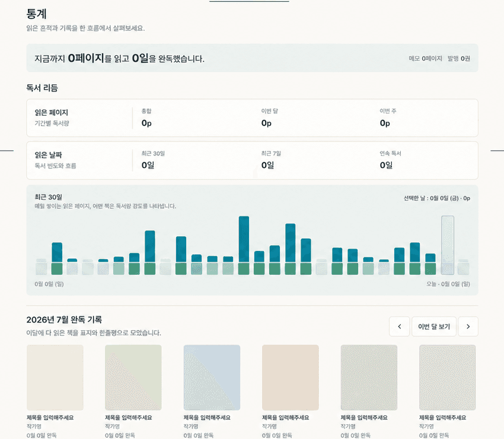Click the 독서 리듬 section heading
The width and height of the screenshot is (504, 439).
coord(42,88)
